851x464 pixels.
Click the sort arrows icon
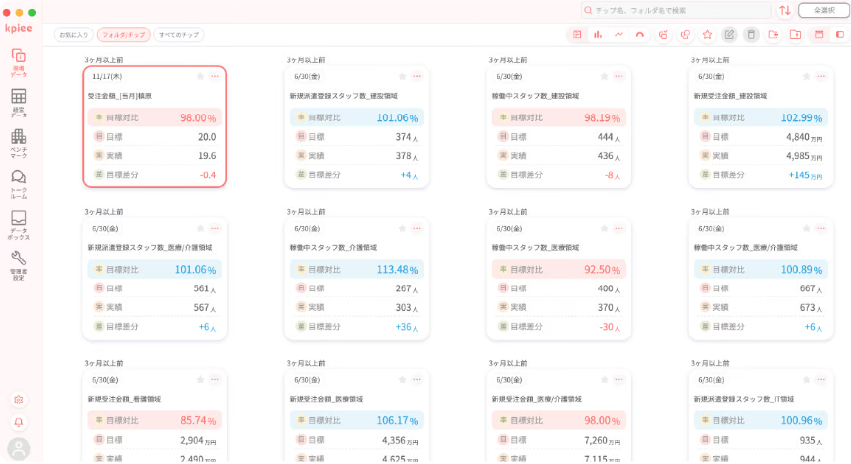[x=785, y=10]
